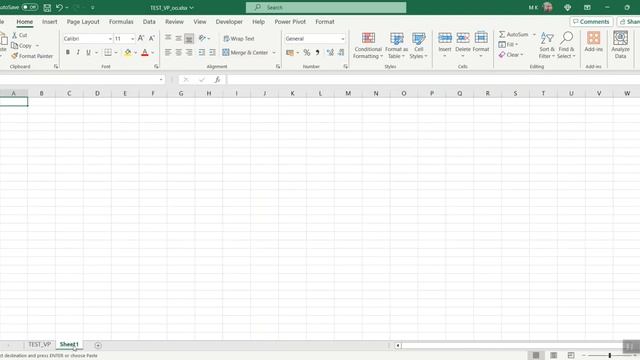The width and height of the screenshot is (640, 360).
Task: Add a new sheet with plus button
Action: [98, 345]
